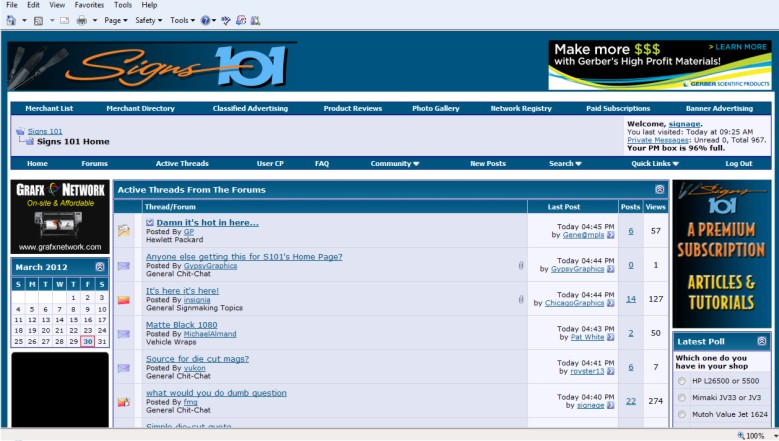Open 'Anyone else getting this for S101's Home Page?' thread

point(244,257)
